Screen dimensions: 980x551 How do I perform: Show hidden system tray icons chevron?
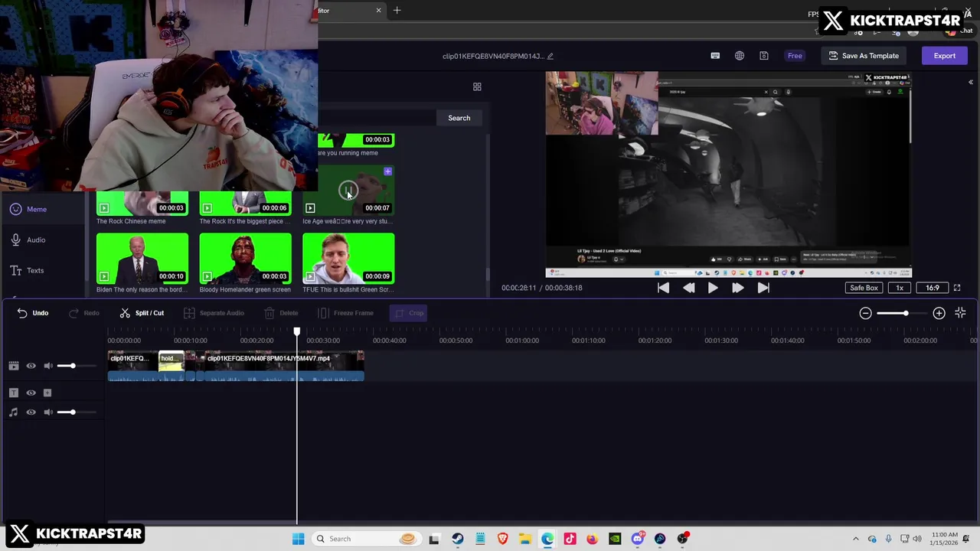click(x=856, y=539)
